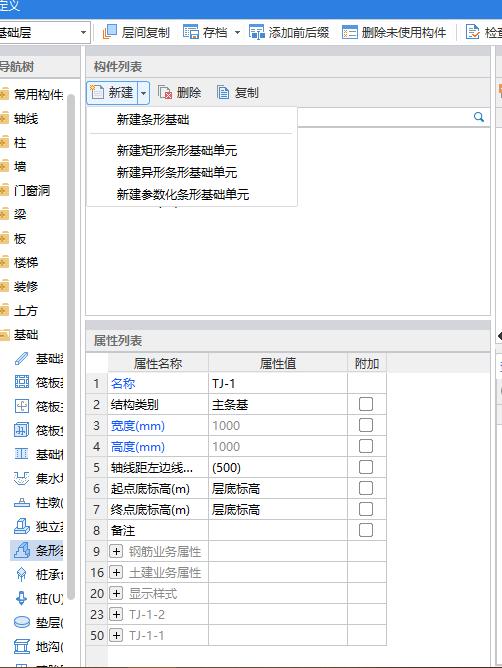Open the 土方 folder in navigation tree
Screen dimensions: 502x668
(x=4, y=311)
